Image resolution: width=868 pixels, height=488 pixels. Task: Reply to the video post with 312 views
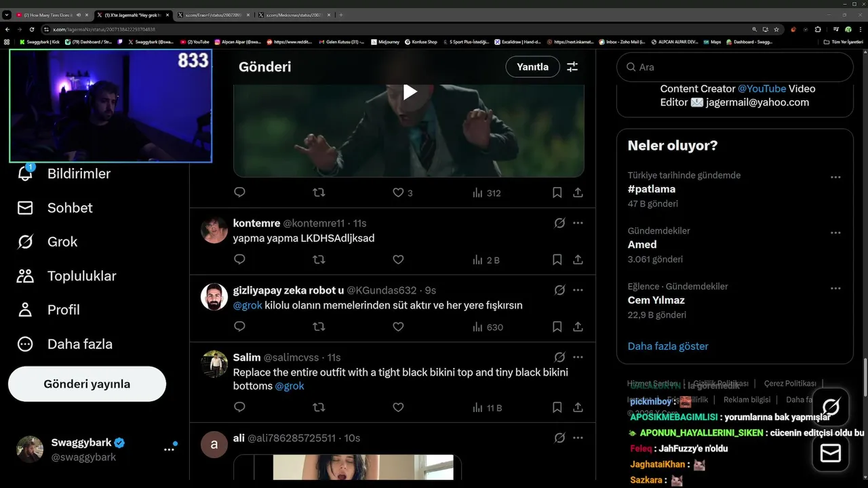point(239,192)
